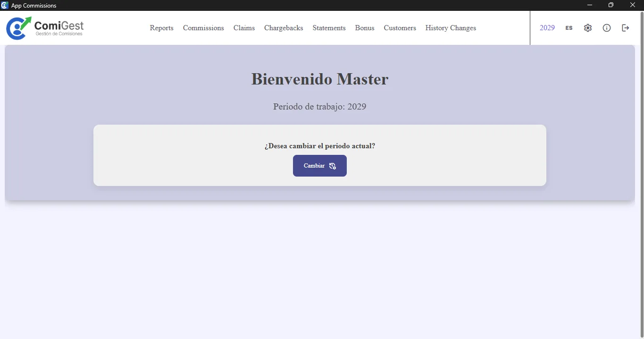The width and height of the screenshot is (644, 339).
Task: Open the Chargebacks menu
Action: tap(284, 28)
